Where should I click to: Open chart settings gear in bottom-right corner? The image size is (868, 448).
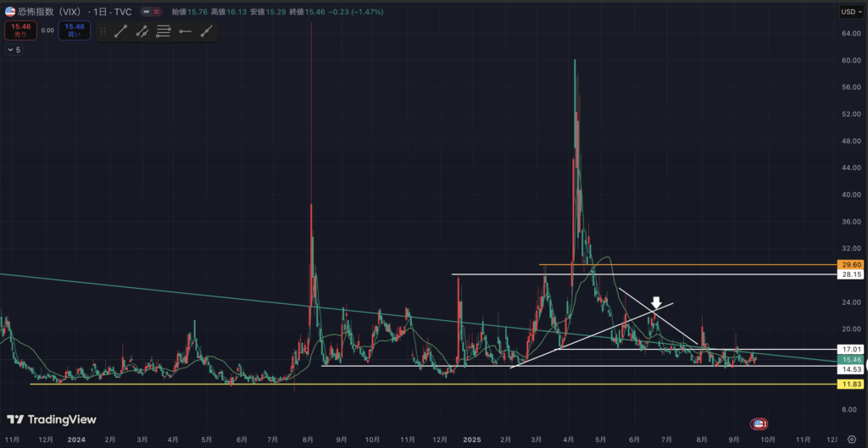pyautogui.click(x=851, y=440)
